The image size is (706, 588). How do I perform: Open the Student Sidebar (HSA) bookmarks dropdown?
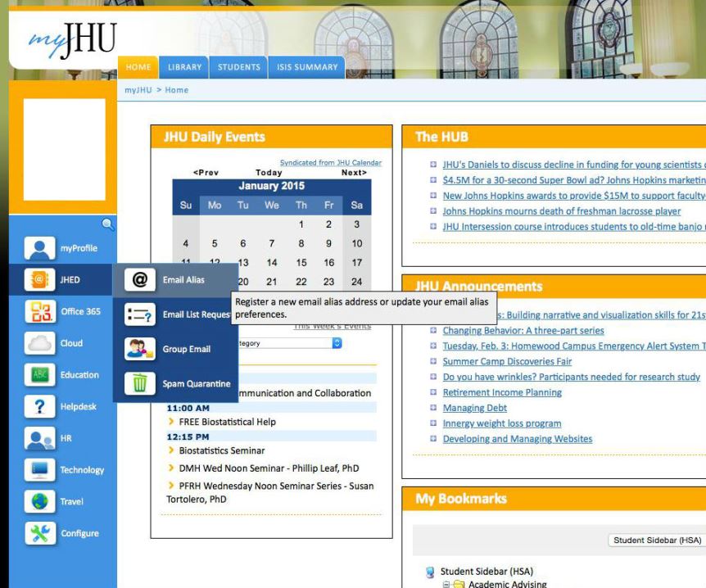(657, 540)
